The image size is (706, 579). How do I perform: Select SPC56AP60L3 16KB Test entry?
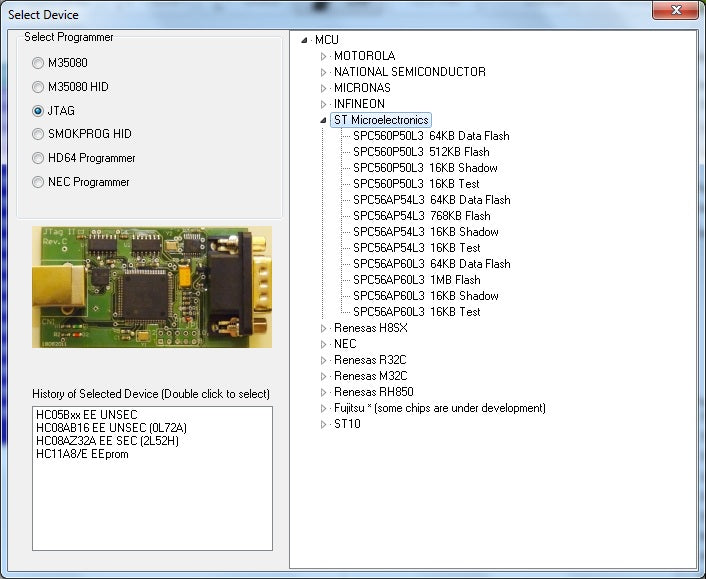coord(416,312)
